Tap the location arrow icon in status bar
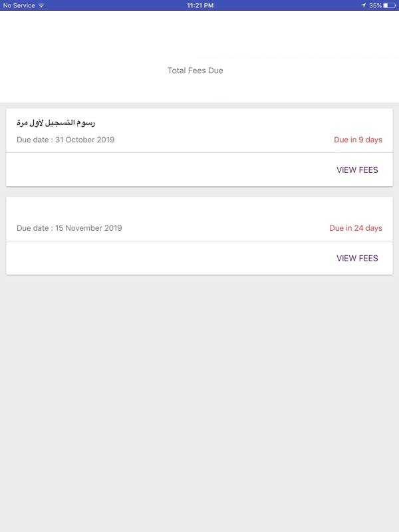 tap(364, 5)
